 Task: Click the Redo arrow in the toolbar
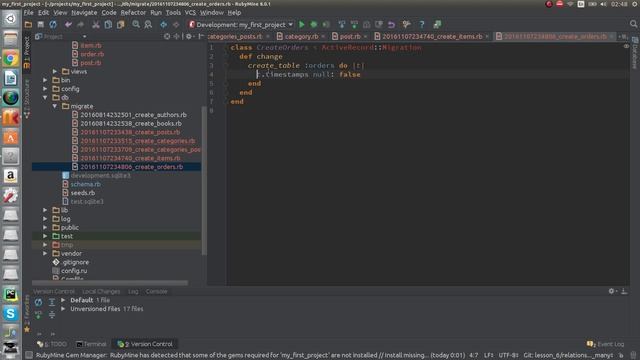click(x=80, y=25)
